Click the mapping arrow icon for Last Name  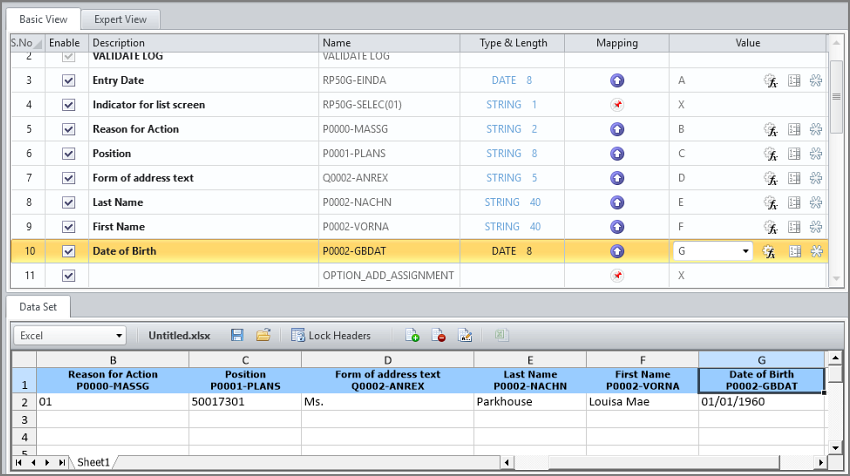tap(617, 202)
